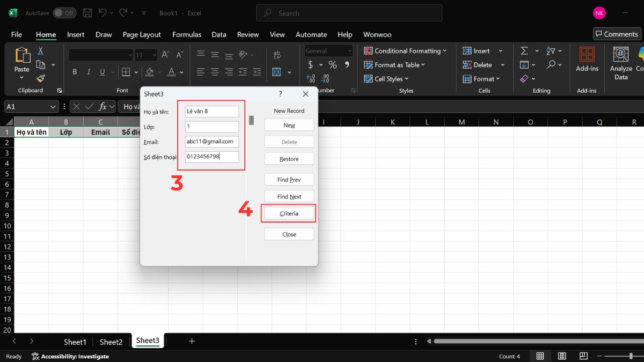Toggle Bold formatting
Screen dimensions: 644x362
pyautogui.click(x=74, y=71)
